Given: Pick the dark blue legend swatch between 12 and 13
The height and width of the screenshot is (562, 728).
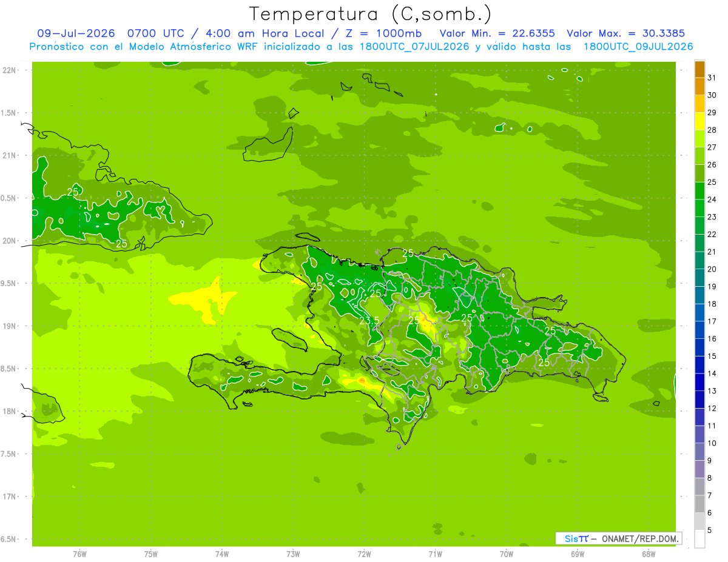Looking at the screenshot, I should [699, 400].
